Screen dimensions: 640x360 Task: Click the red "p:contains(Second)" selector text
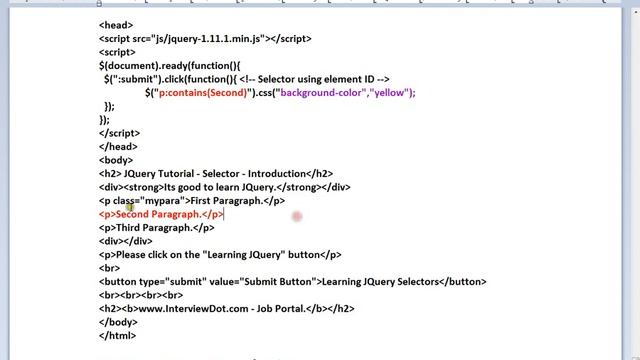tap(203, 93)
